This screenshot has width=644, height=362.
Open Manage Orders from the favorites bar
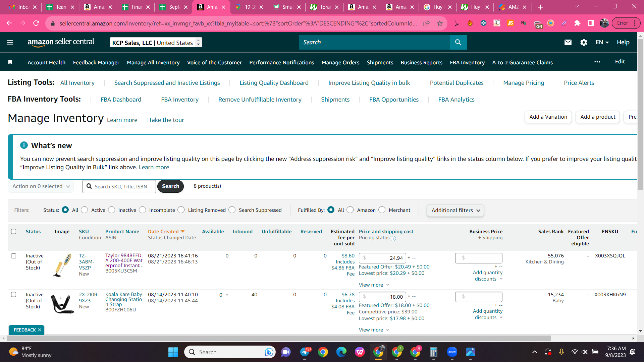(x=340, y=63)
